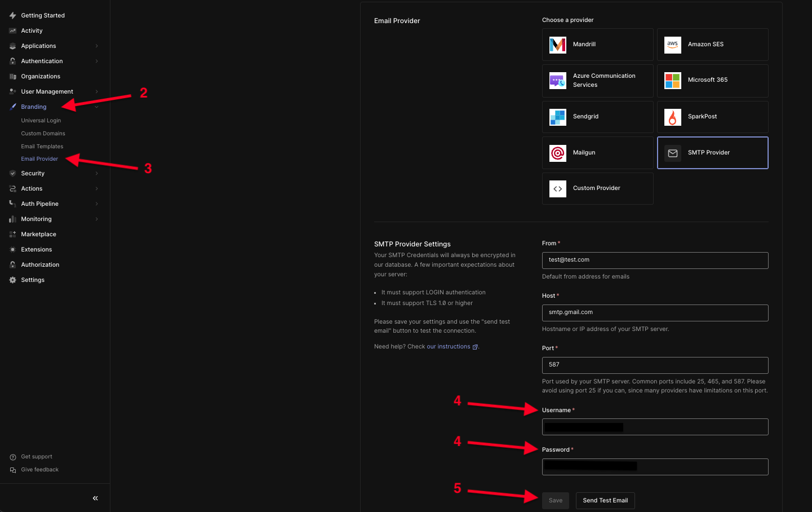Screen dimensions: 812x512
Task: Click the Applications stack icon
Action: [x=12, y=46]
